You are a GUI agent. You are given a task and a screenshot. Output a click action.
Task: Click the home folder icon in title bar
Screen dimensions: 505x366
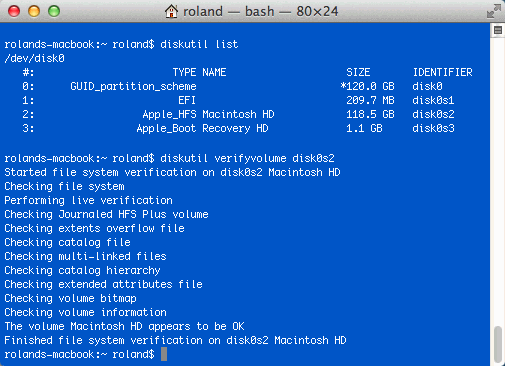[171, 11]
